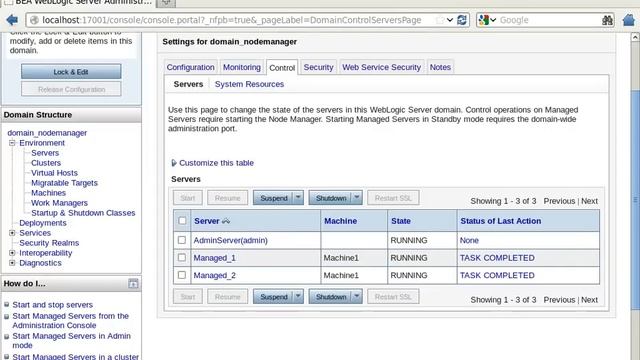Check the AdminServer(admin) row checkbox
Viewport: 640px width, 360px height.
pos(182,240)
